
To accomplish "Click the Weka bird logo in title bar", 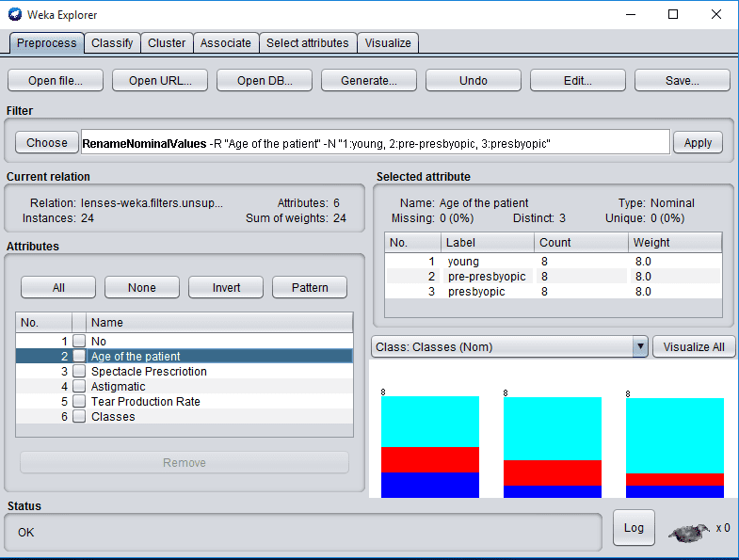I will click(x=15, y=14).
